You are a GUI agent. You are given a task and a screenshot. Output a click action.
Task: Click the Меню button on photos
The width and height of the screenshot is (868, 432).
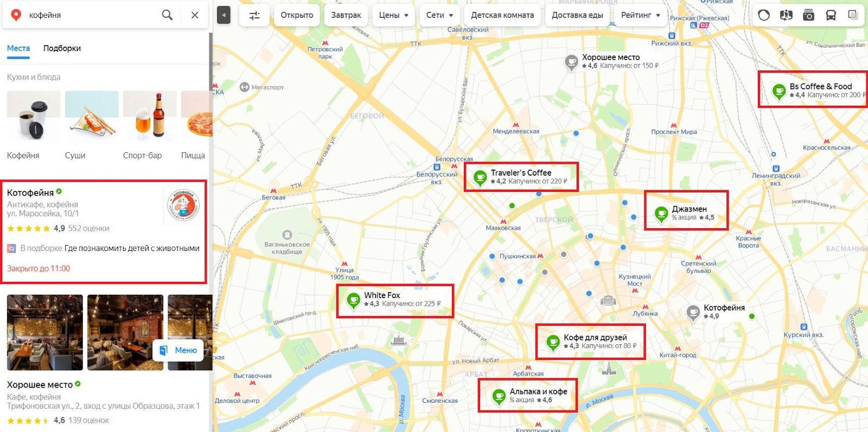coord(178,350)
